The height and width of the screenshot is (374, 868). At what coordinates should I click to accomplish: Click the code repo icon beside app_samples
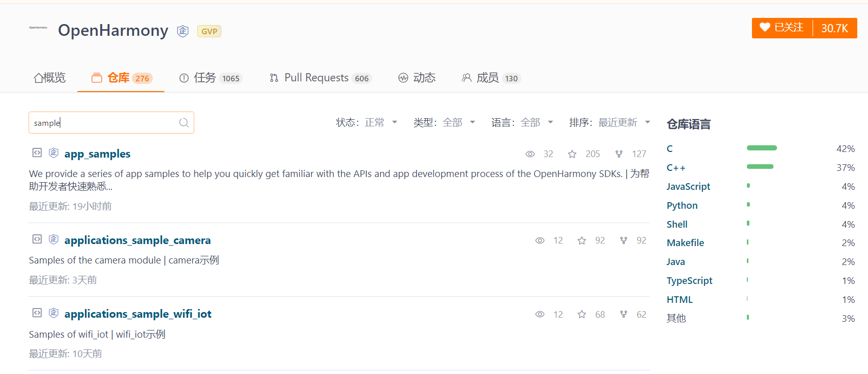tap(37, 152)
